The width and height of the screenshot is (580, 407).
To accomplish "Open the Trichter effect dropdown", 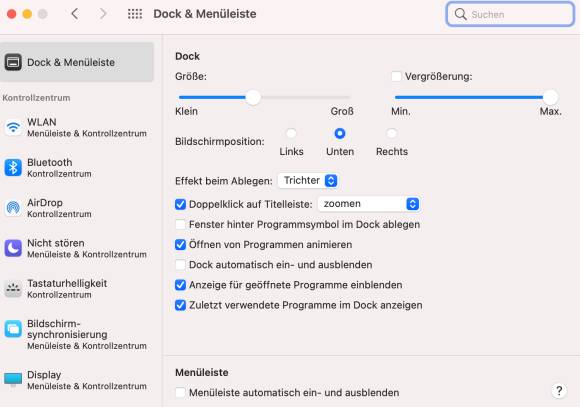I will coord(308,181).
